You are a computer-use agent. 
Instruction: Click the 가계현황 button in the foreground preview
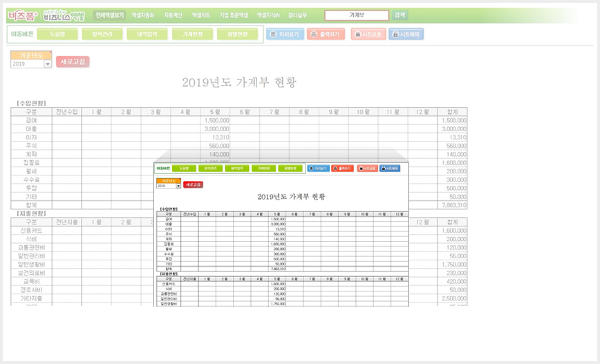click(263, 169)
